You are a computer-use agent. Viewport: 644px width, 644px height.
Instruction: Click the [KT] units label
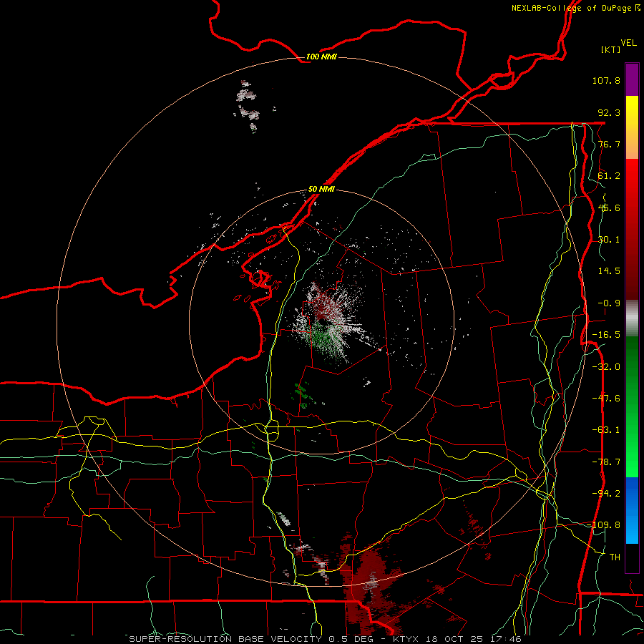610,49
